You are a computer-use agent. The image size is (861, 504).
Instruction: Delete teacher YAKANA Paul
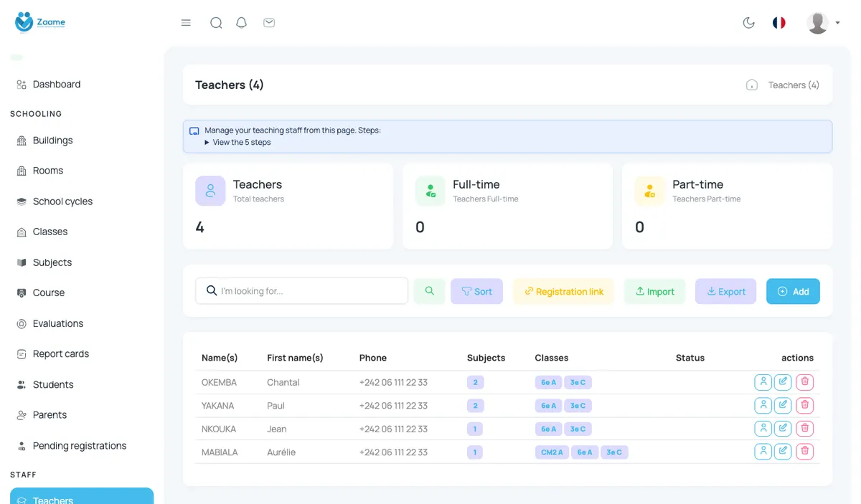804,405
